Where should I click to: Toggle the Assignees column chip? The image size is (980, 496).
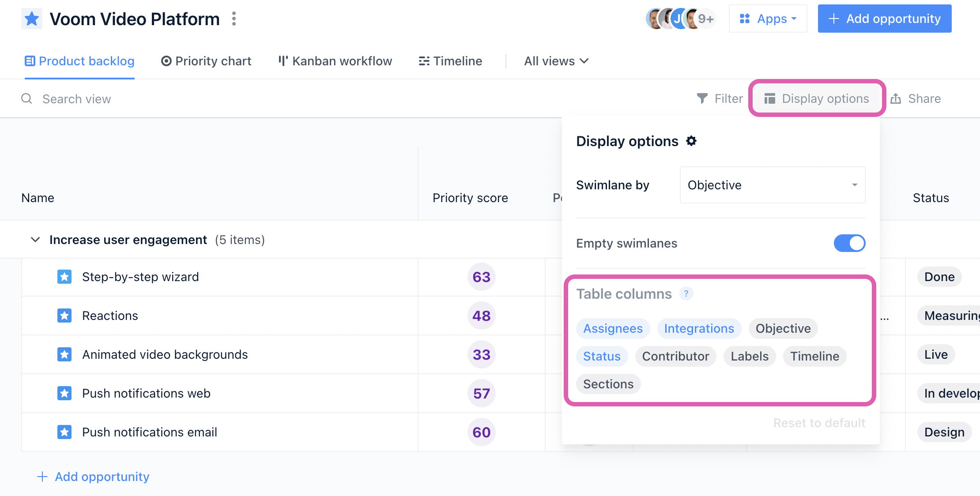pyautogui.click(x=613, y=328)
